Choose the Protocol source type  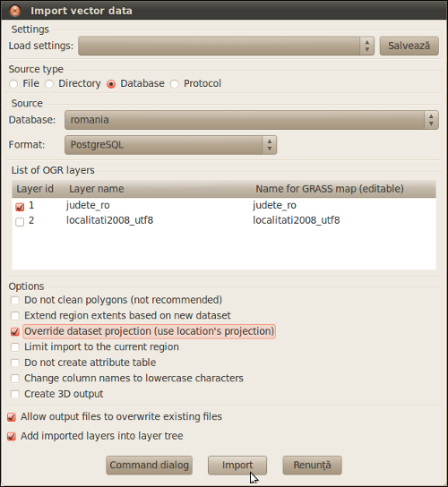(175, 84)
